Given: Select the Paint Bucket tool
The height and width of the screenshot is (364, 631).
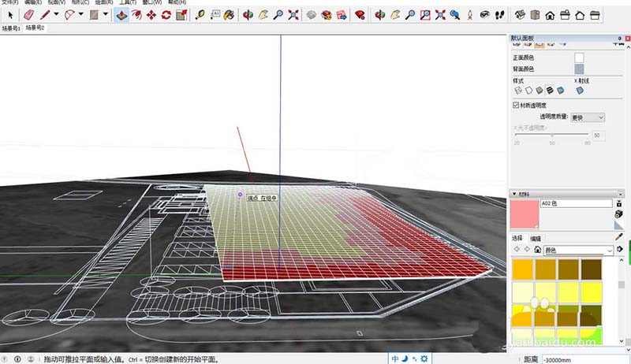Looking at the screenshot, I should tap(229, 15).
